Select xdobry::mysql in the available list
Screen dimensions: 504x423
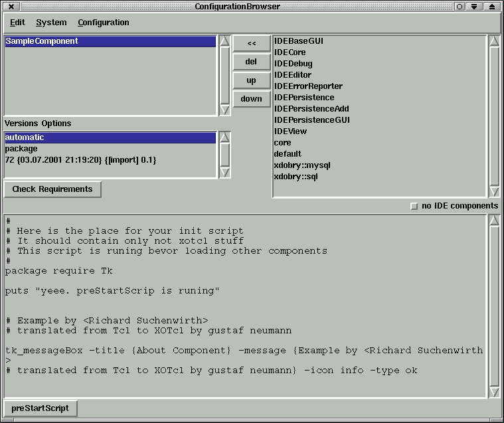click(x=301, y=165)
